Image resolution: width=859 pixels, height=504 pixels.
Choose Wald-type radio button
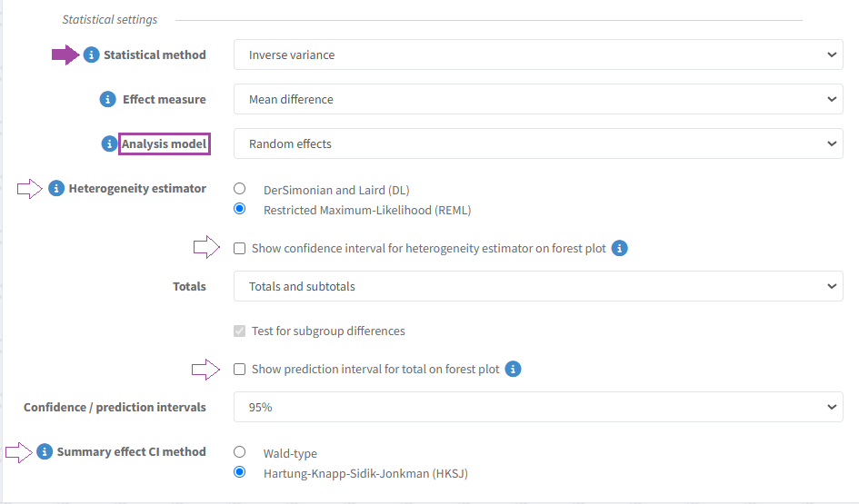[240, 452]
